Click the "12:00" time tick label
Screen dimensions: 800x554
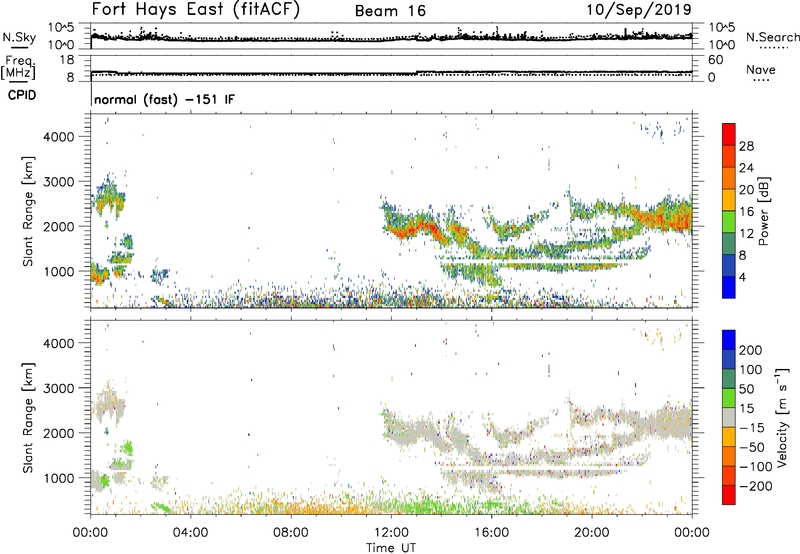coord(391,533)
